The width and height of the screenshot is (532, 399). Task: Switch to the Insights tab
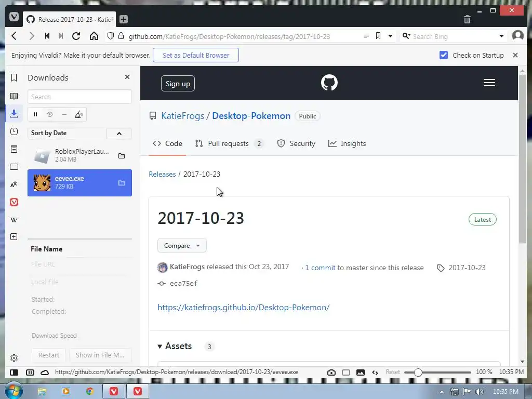(347, 143)
